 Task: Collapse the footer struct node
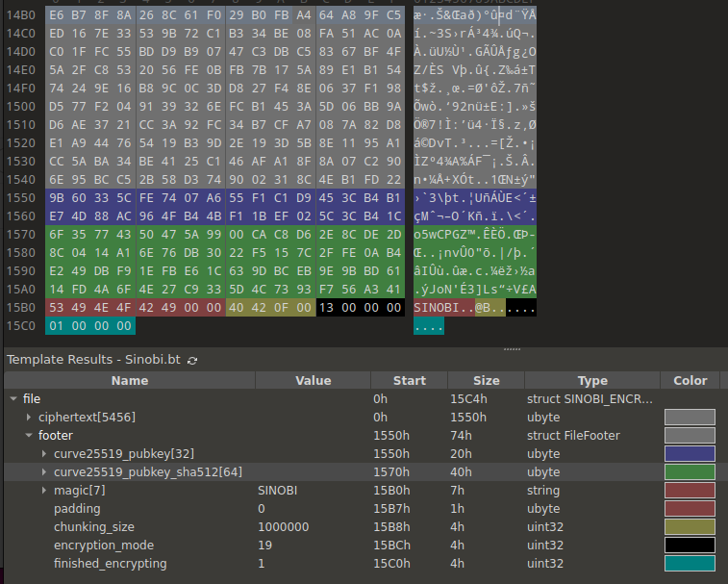click(x=29, y=435)
